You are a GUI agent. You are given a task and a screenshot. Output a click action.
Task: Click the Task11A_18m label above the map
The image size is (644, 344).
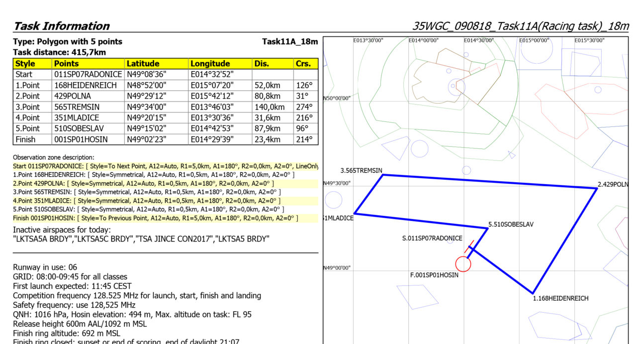289,41
